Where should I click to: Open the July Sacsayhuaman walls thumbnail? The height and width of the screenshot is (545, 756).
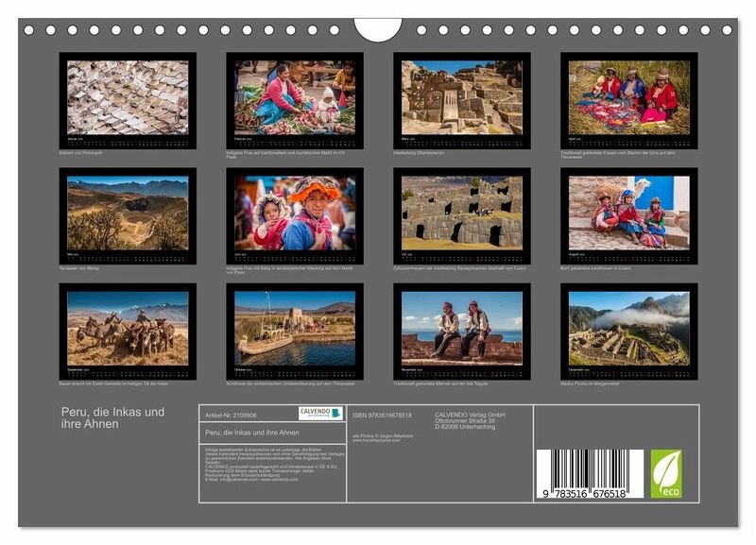(462, 213)
